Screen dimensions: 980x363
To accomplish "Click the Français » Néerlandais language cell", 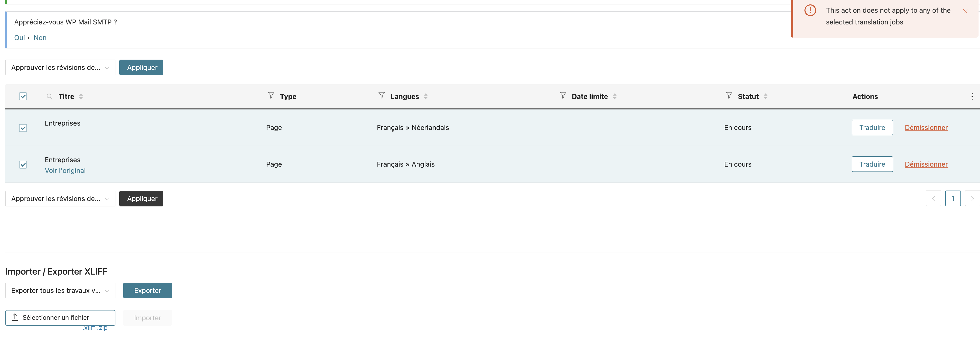I will click(413, 128).
